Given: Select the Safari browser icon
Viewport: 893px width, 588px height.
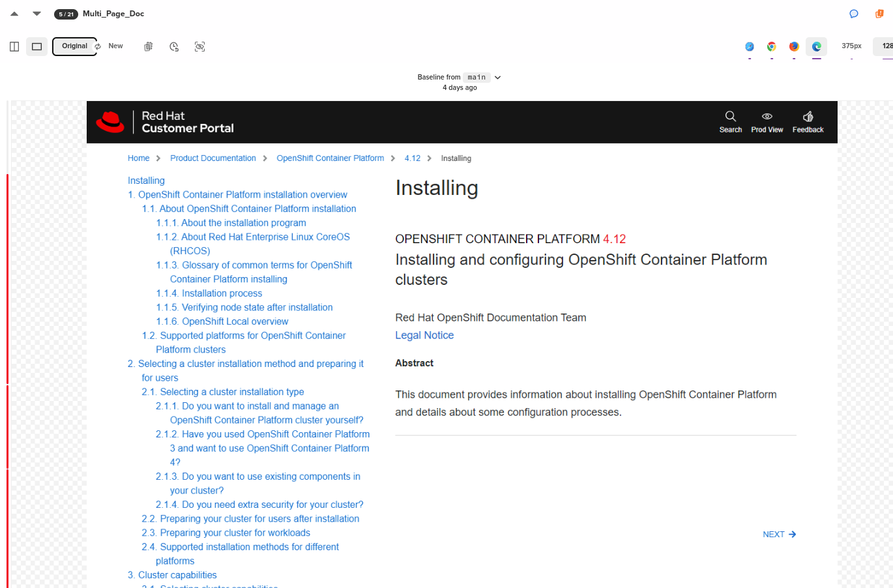Looking at the screenshot, I should pyautogui.click(x=750, y=46).
